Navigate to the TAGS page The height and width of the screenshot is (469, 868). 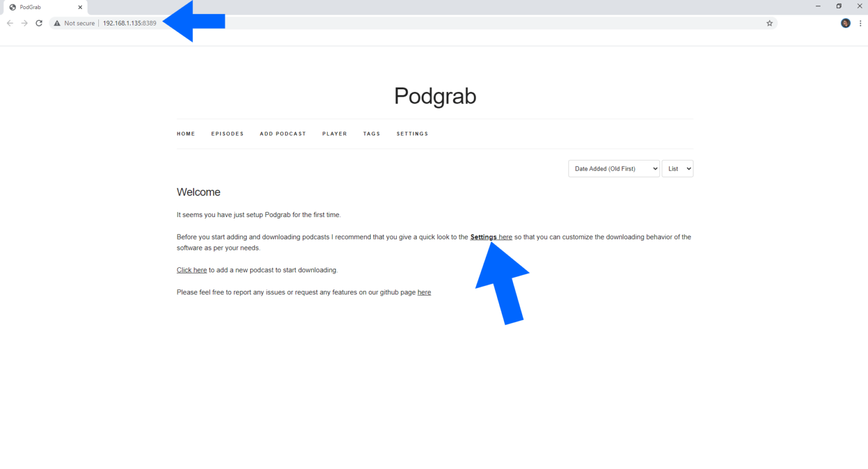point(372,133)
